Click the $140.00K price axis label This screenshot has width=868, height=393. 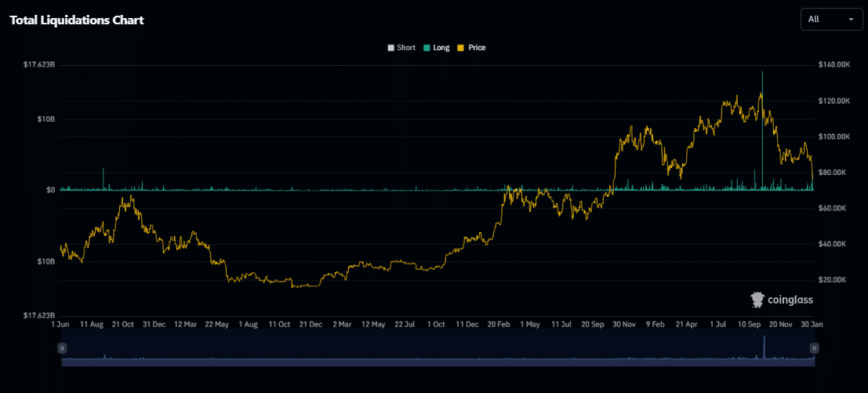833,65
